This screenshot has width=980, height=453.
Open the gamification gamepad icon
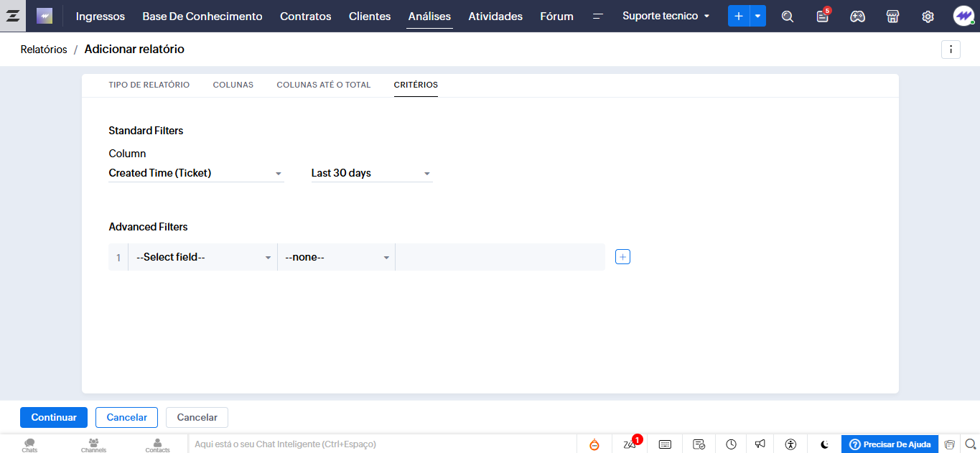(x=857, y=17)
